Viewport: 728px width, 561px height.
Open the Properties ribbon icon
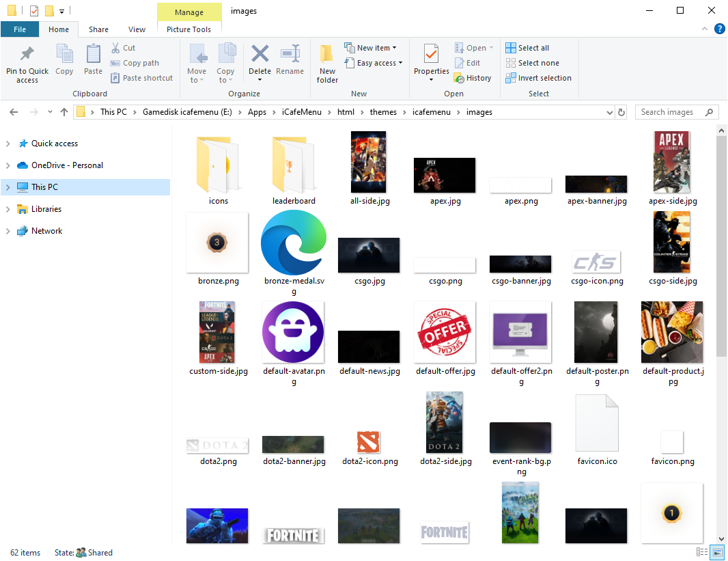point(431,55)
